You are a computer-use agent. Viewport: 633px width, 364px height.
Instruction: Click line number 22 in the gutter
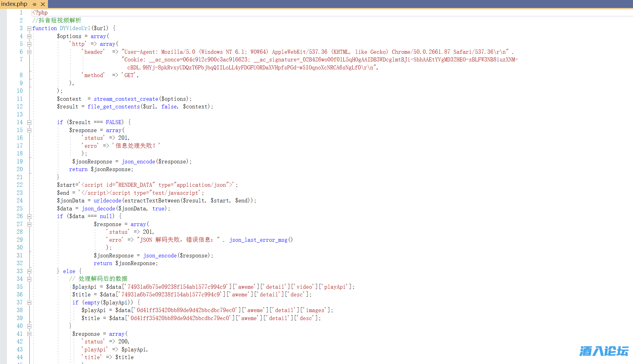click(x=20, y=185)
